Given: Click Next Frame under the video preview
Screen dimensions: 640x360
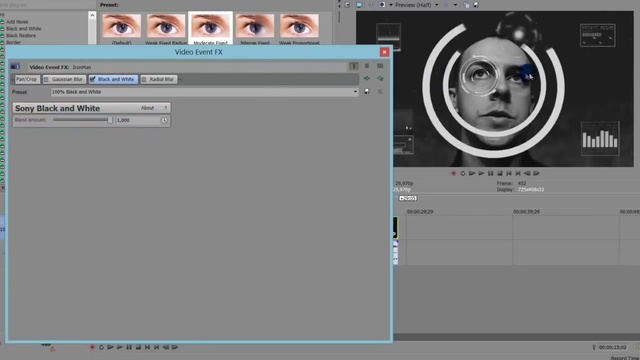Looking at the screenshot, I should pyautogui.click(x=536, y=173).
